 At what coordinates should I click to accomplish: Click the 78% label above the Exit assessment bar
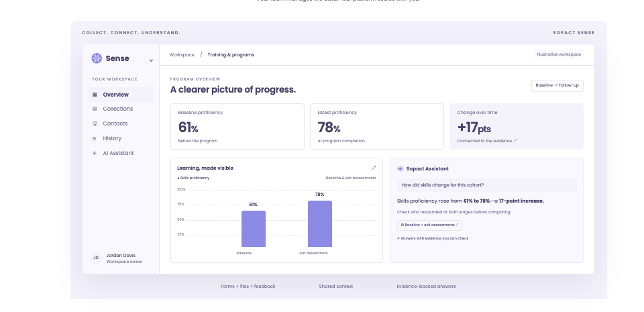(x=319, y=195)
